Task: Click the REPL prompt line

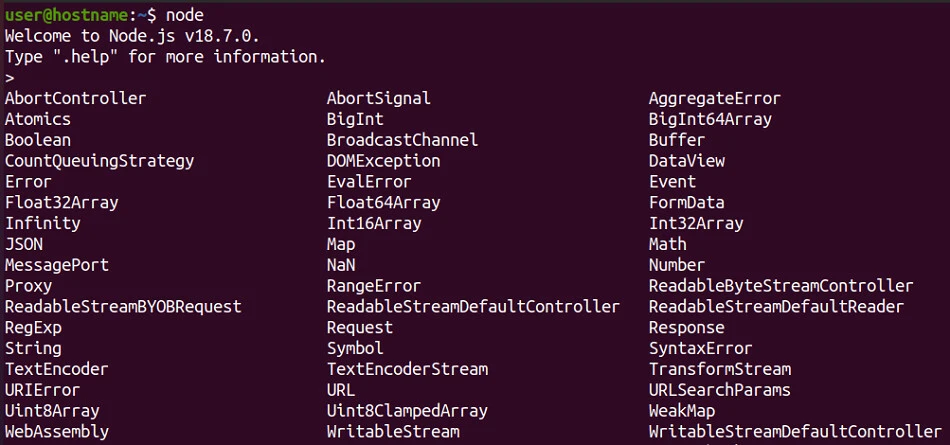Action: pos(10,78)
